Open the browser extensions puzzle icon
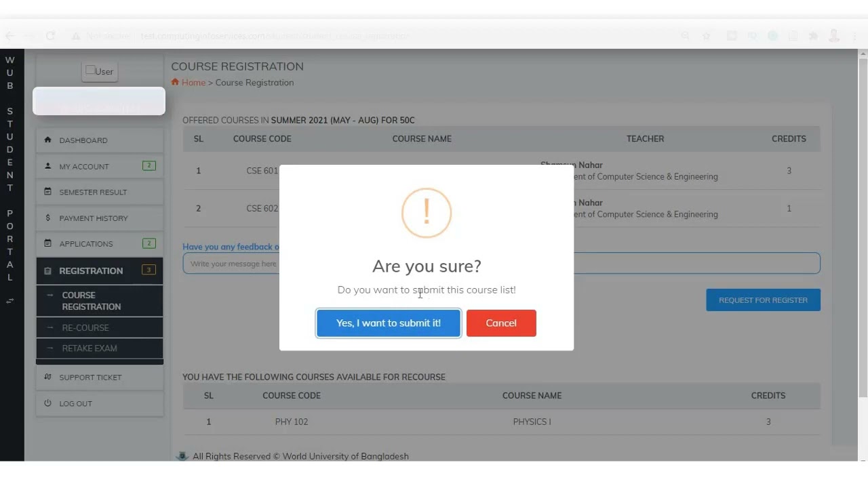Image resolution: width=868 pixels, height=488 pixels. [x=813, y=36]
